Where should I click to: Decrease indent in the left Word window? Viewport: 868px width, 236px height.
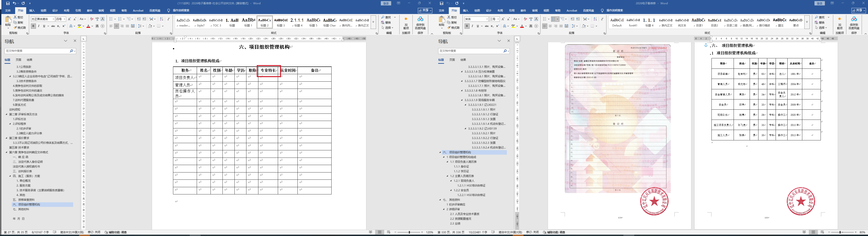tap(139, 19)
